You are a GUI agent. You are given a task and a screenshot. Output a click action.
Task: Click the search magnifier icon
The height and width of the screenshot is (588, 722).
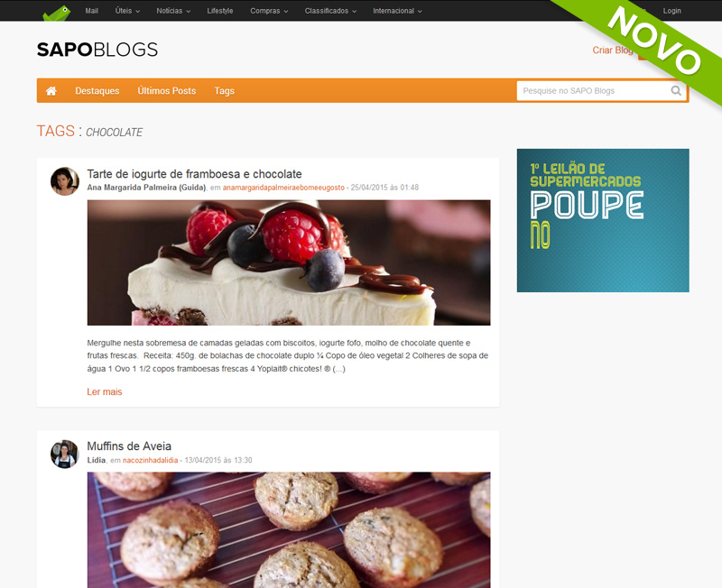pyautogui.click(x=676, y=91)
